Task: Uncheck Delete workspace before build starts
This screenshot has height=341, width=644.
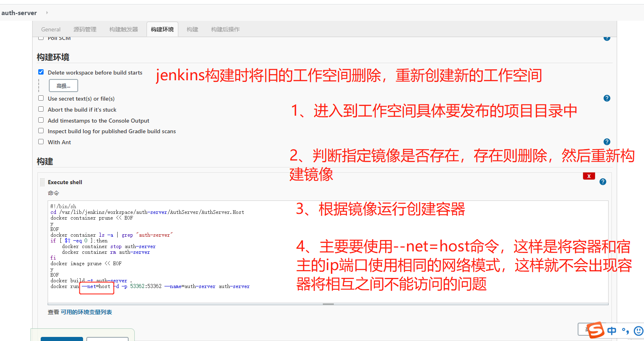Action: (x=41, y=72)
